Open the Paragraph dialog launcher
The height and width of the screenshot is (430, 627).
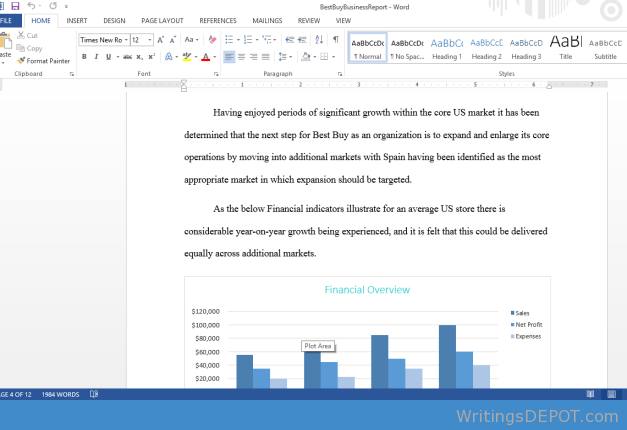coord(340,74)
